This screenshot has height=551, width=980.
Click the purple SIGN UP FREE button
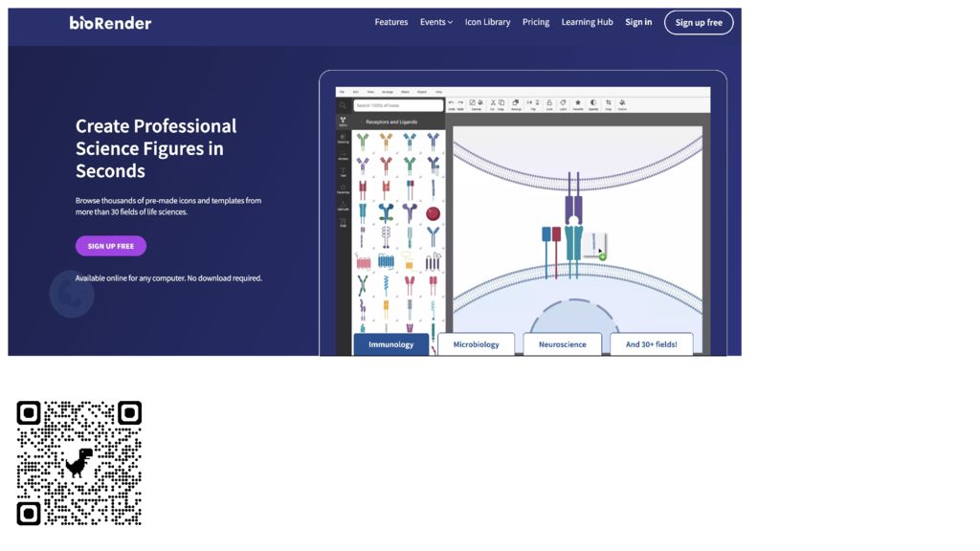[111, 246]
